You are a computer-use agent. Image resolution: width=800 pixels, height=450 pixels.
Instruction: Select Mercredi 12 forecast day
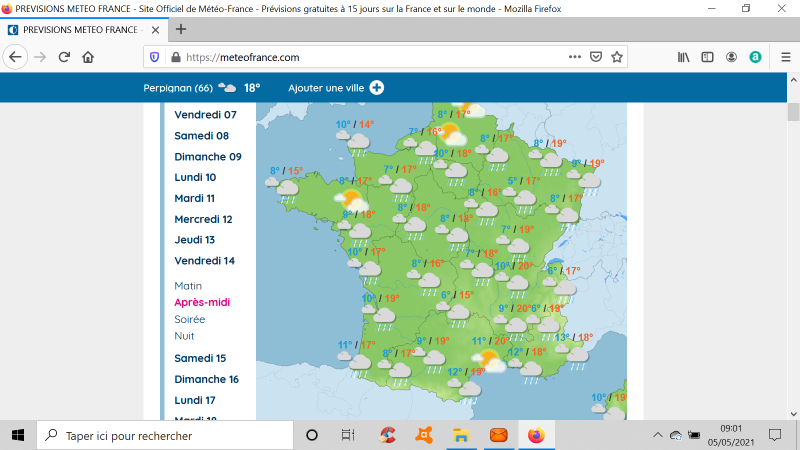(x=204, y=219)
